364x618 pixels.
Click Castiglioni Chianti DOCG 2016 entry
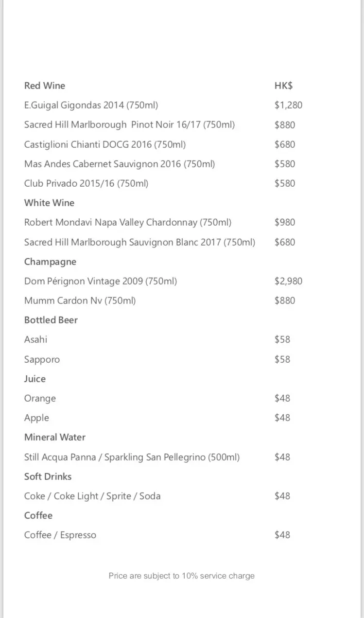click(x=105, y=144)
